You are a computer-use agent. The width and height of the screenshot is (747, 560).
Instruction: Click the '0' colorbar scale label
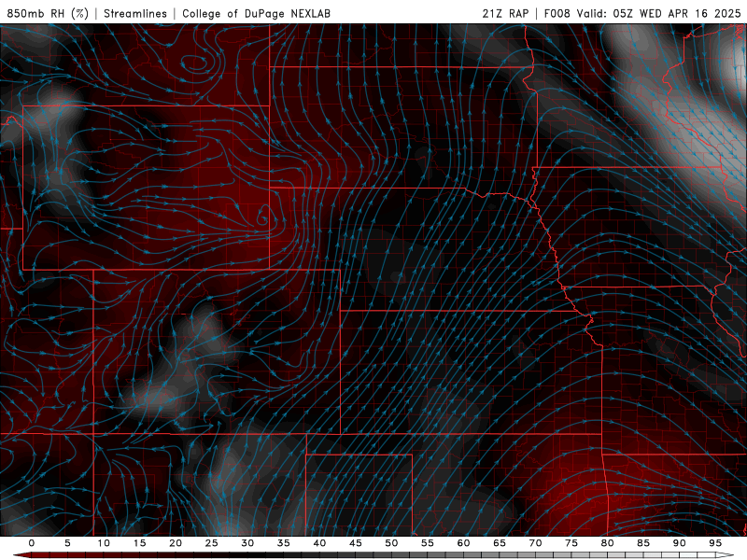click(x=32, y=543)
